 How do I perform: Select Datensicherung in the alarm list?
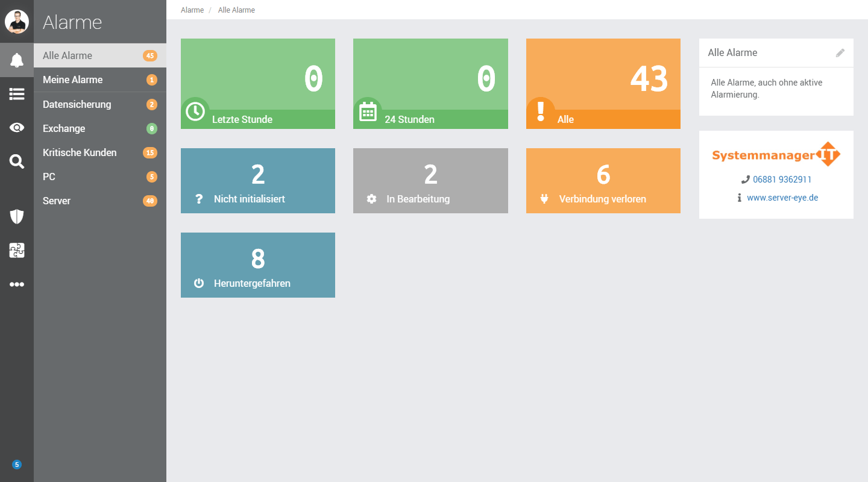coord(77,104)
